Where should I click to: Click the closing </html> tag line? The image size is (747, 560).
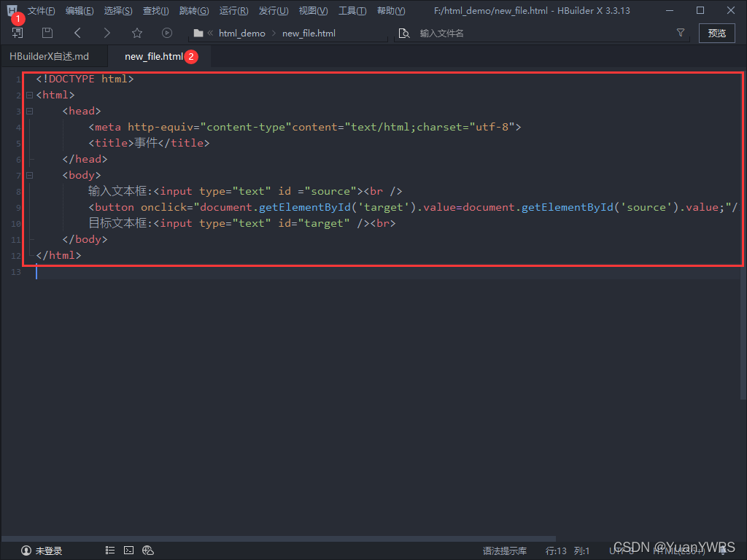(x=58, y=255)
